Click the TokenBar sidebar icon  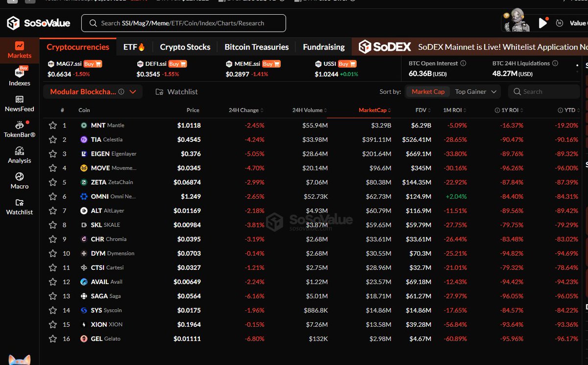point(19,130)
